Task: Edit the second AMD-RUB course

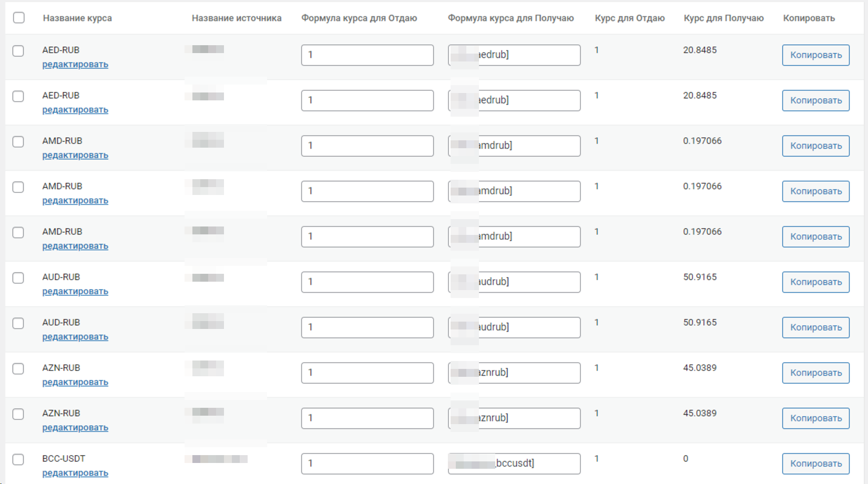Action: [x=75, y=201]
